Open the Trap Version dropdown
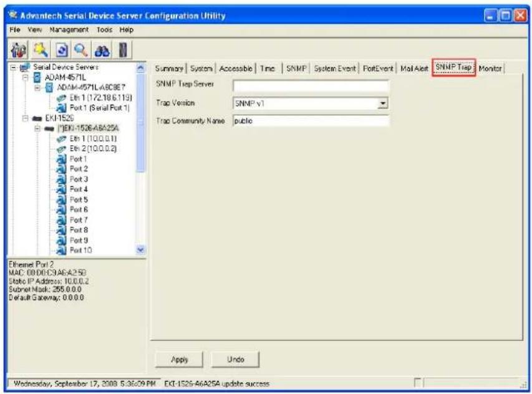 (x=383, y=103)
